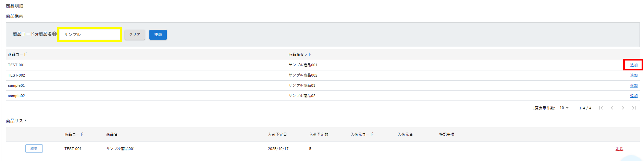Open the rows-per-page dropdown showing 10

pyautogui.click(x=564, y=108)
